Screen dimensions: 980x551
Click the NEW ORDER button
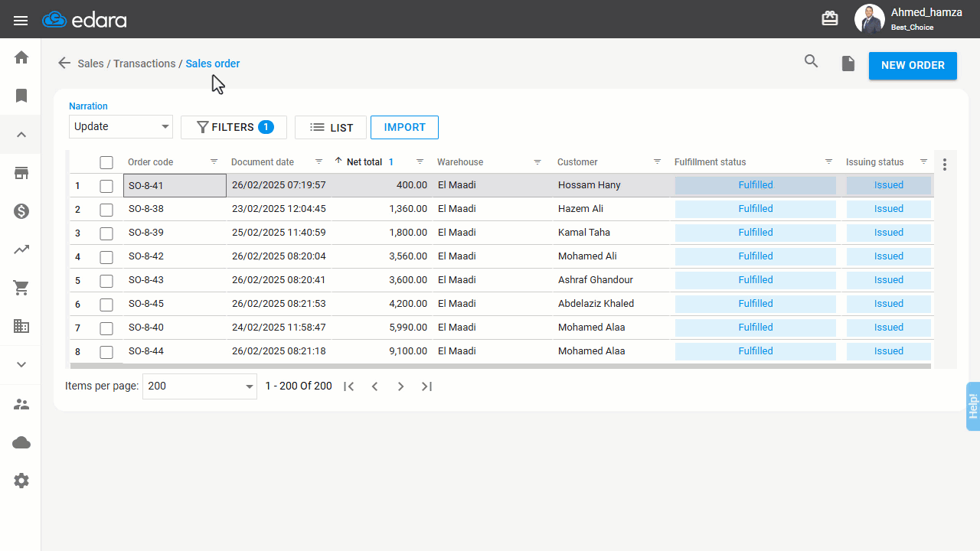coord(913,65)
